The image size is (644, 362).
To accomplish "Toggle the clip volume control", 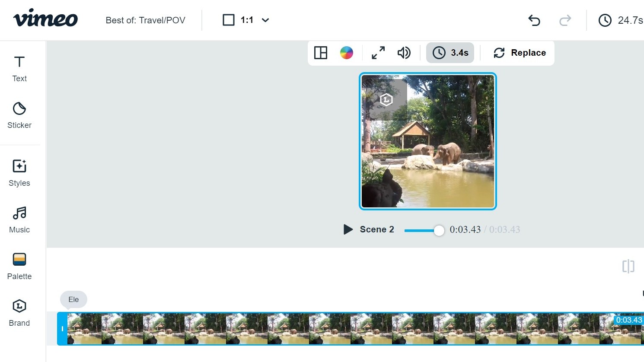I will pos(404,53).
